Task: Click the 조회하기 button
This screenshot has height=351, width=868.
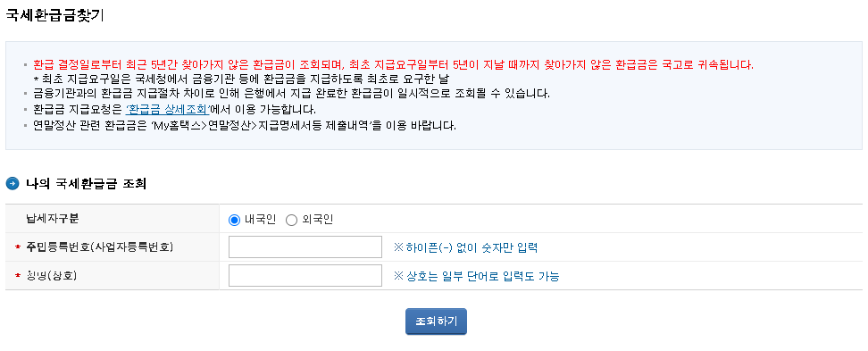Action: [436, 322]
